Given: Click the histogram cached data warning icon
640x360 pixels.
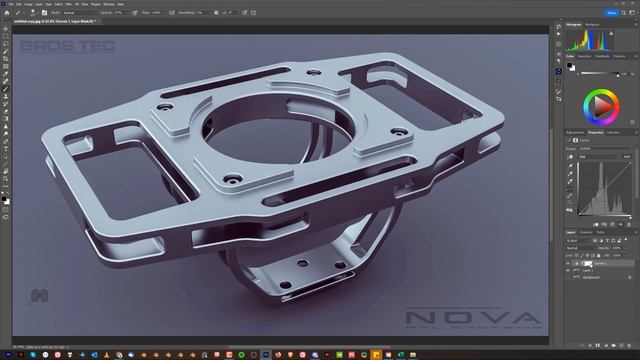Looking at the screenshot, I should (x=611, y=33).
